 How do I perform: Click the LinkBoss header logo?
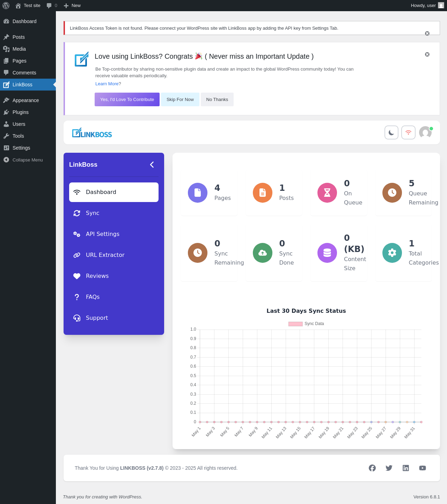pyautogui.click(x=92, y=133)
